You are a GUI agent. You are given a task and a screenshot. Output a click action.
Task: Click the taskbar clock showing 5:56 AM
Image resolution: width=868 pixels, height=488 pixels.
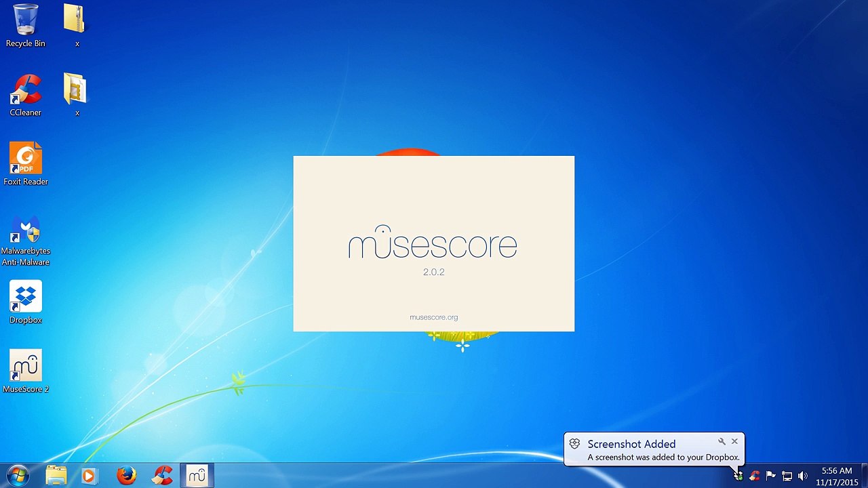[x=837, y=476]
